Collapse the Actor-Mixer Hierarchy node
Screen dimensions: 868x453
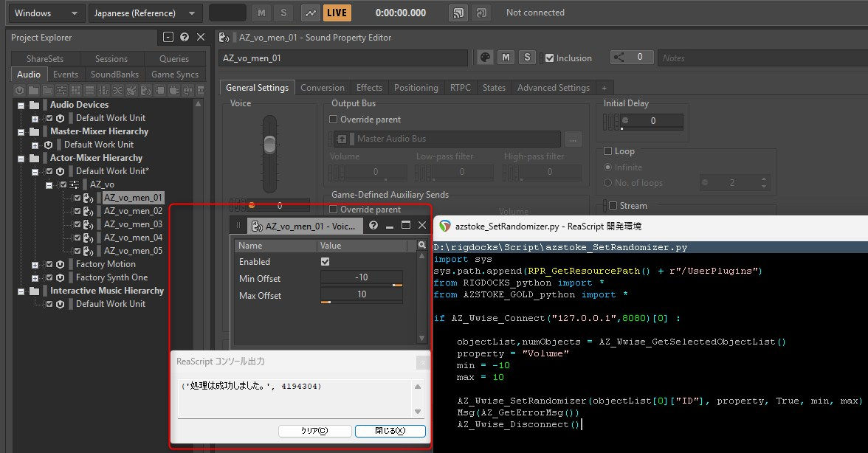coord(21,158)
